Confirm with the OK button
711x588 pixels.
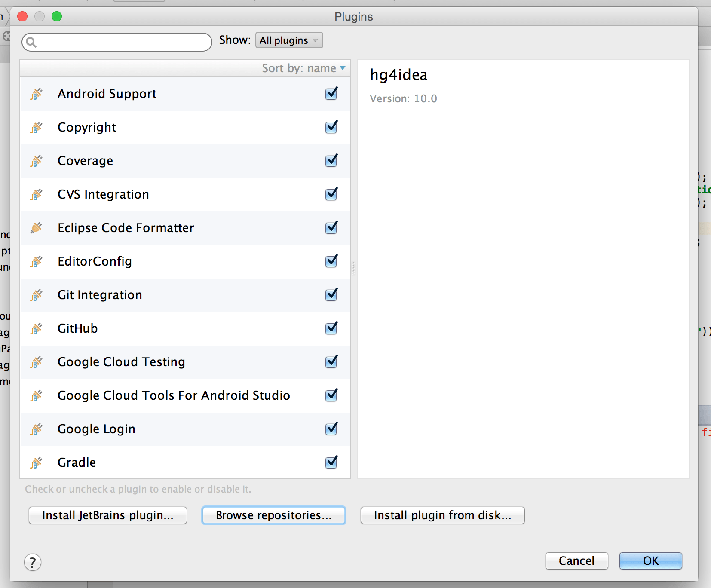point(651,561)
